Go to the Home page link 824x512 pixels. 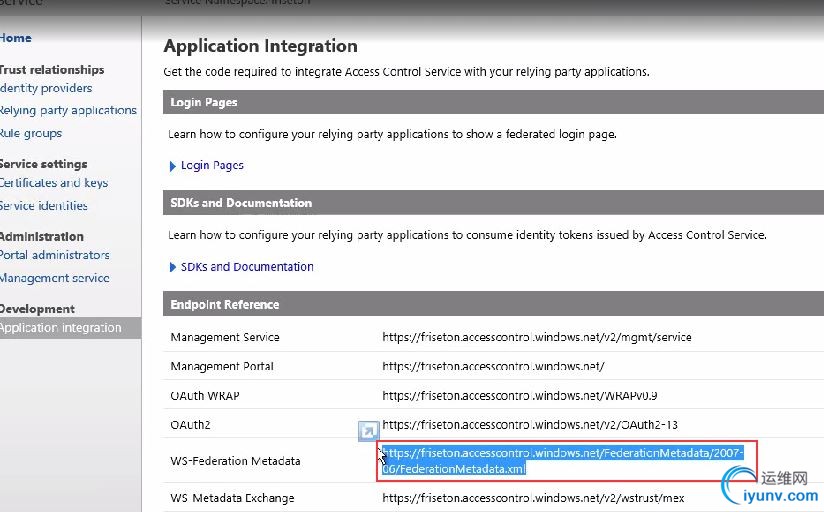16,38
